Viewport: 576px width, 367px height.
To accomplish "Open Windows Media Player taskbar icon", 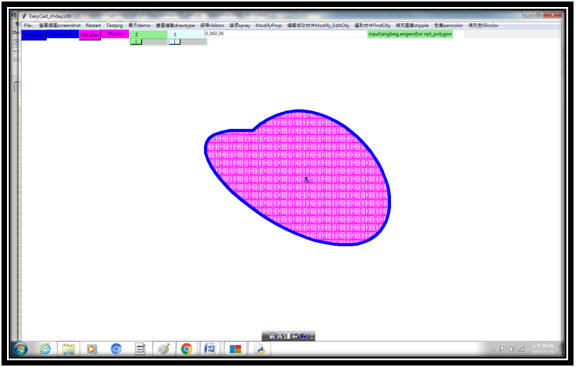I will coord(92,349).
